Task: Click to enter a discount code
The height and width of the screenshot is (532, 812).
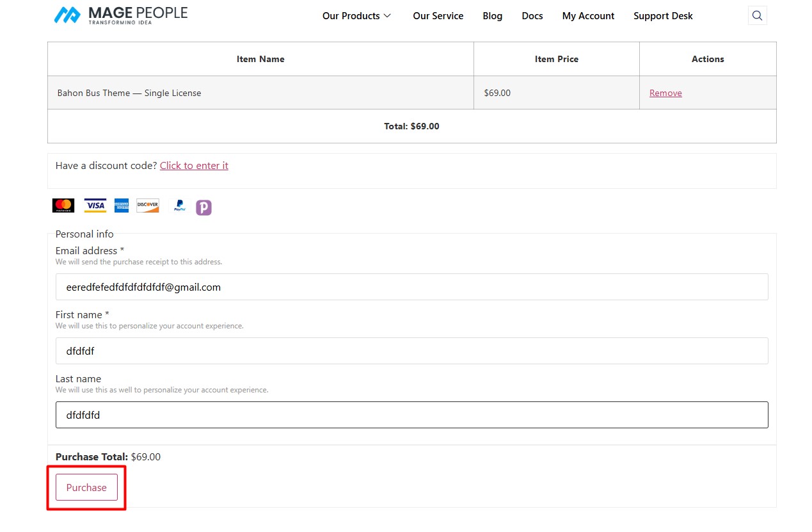Action: click(194, 165)
